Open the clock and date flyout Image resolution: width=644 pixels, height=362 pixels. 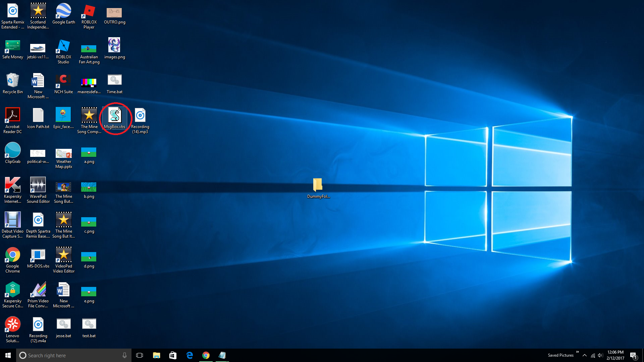[615, 355]
